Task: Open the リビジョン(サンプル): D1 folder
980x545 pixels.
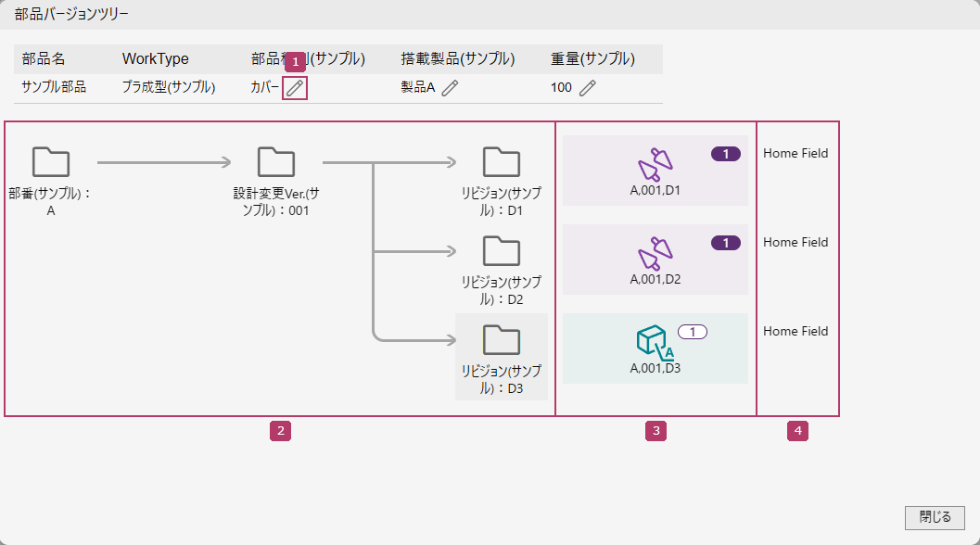Action: [x=502, y=162]
